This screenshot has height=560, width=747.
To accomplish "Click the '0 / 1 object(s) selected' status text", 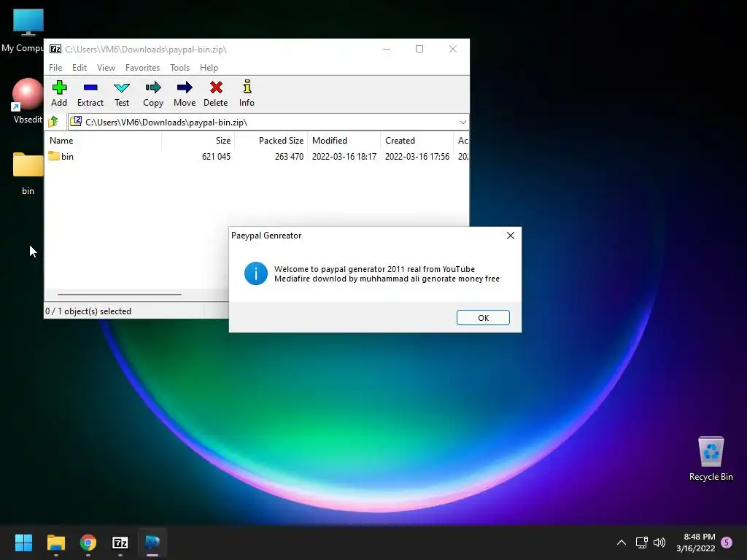I will pos(88,311).
